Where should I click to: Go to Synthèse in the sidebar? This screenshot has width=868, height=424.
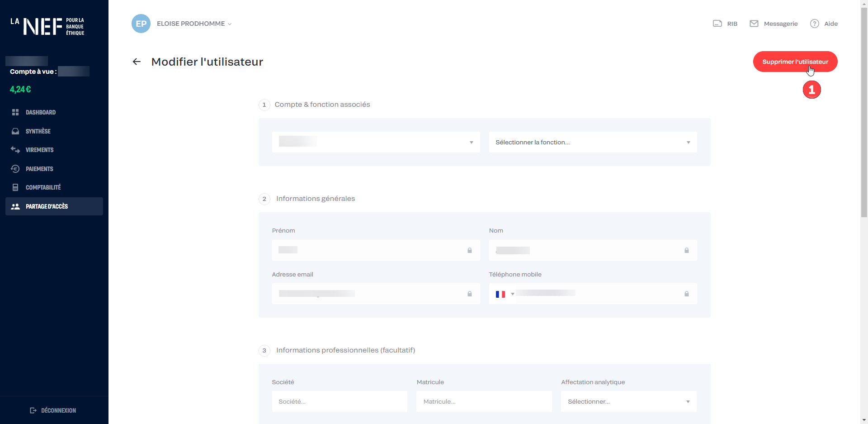coord(38,131)
